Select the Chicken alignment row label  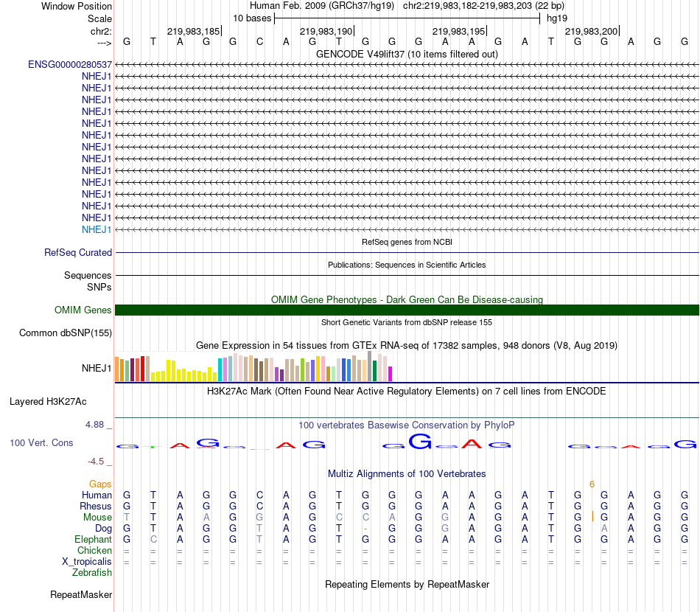click(94, 550)
